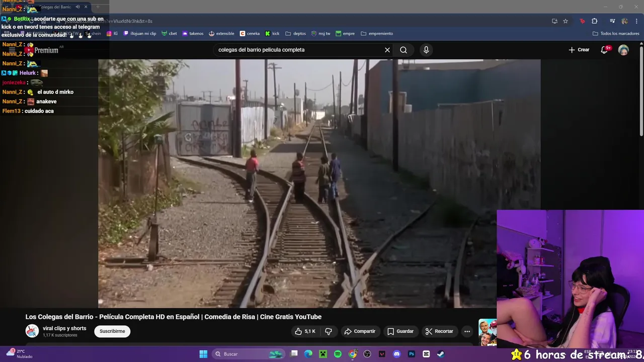This screenshot has width=644, height=362.
Task: Open the empre bookmark
Action: [345, 34]
